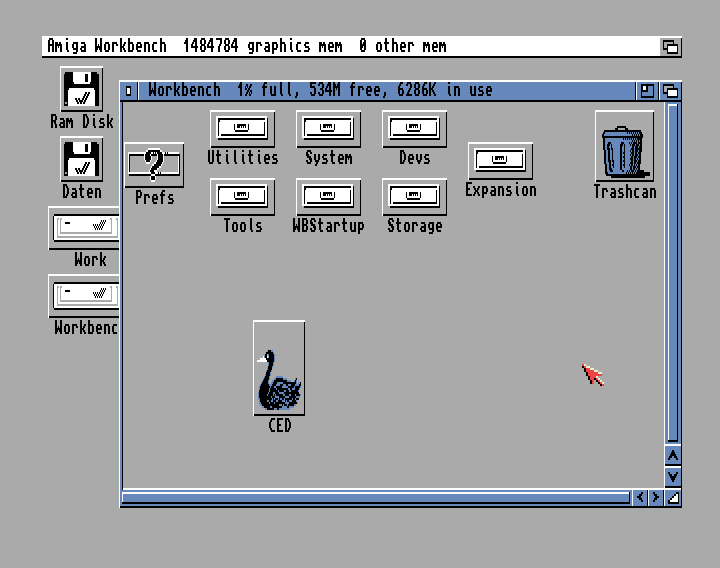Open the Ram Disk icon

tap(82, 90)
